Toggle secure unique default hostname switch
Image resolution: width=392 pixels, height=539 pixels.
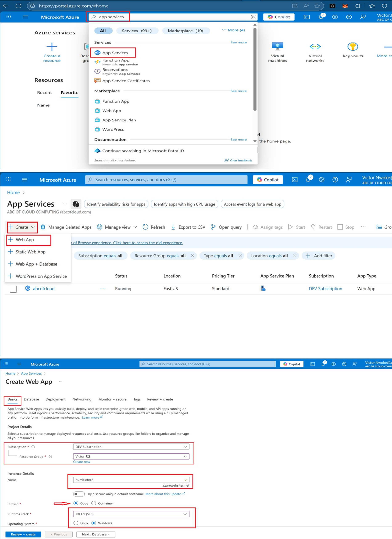[79, 494]
